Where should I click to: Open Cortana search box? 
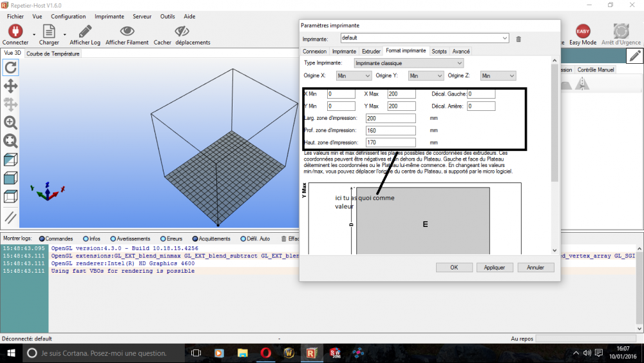click(102, 353)
